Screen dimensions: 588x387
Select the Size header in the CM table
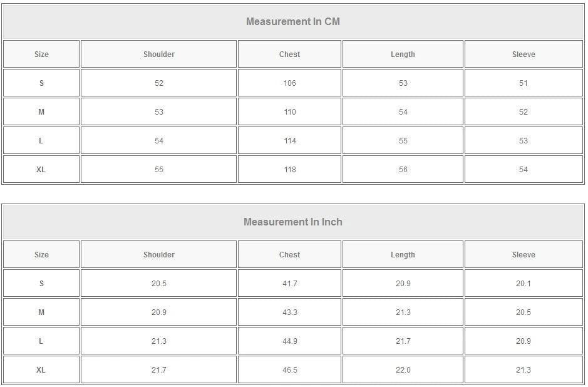click(x=41, y=54)
